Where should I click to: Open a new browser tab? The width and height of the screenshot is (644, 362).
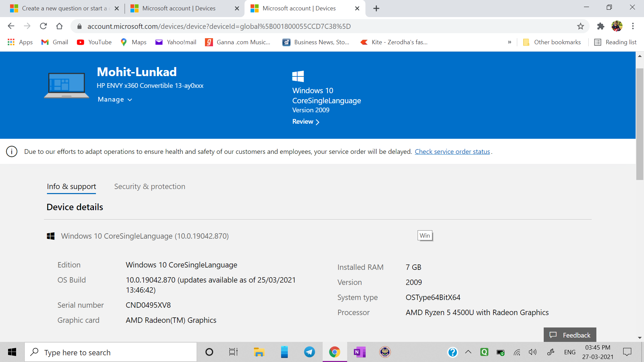pos(376,8)
